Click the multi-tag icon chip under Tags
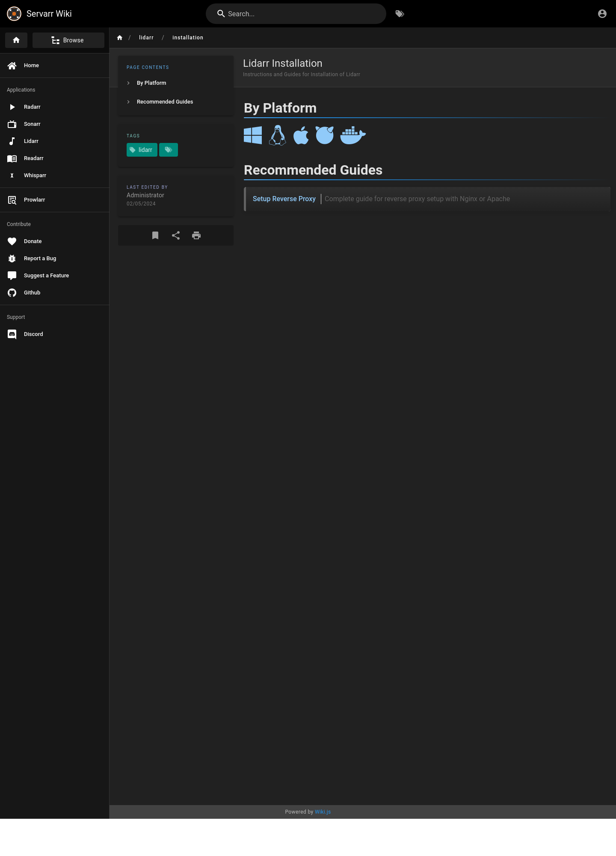This screenshot has width=616, height=856. 169,150
